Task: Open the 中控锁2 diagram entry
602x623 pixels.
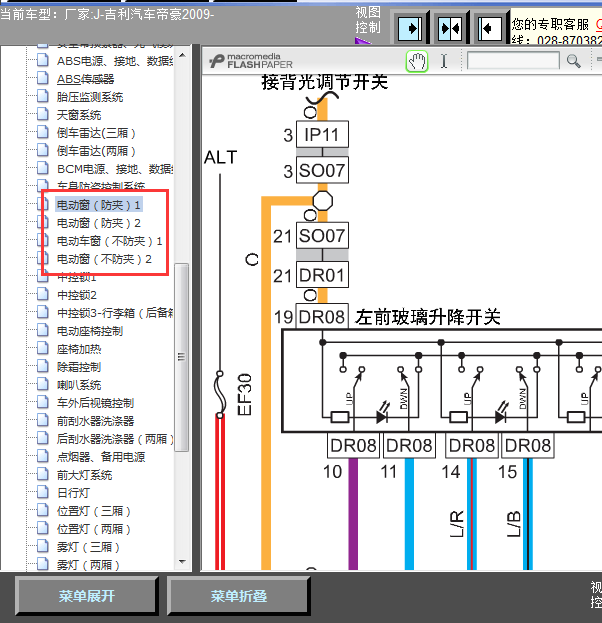Action: pyautogui.click(x=77, y=295)
